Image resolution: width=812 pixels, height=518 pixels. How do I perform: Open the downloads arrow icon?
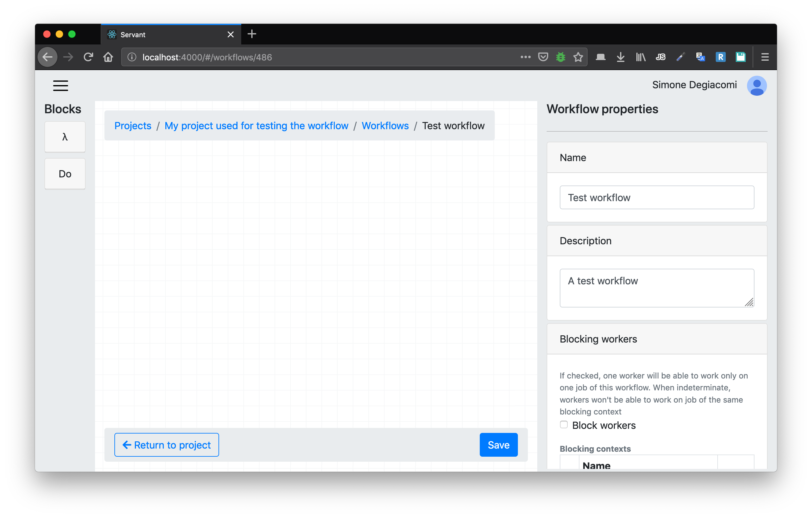[x=620, y=57]
